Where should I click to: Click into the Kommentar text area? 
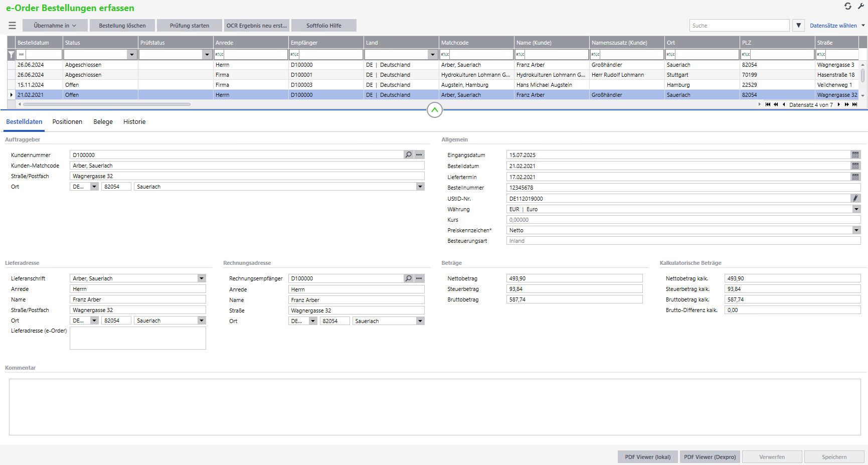click(x=434, y=407)
